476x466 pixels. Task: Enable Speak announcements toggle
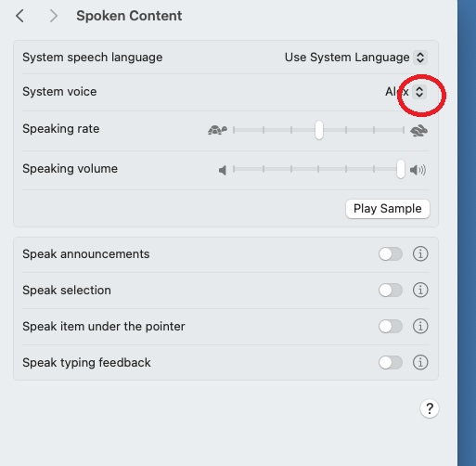(x=391, y=254)
